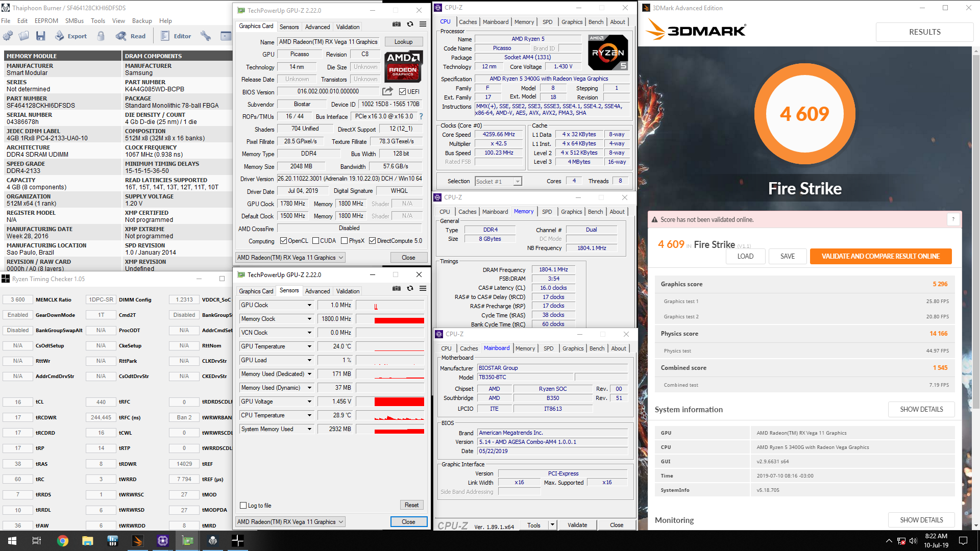Switch to GPU-Z from the taskbar

[188, 541]
